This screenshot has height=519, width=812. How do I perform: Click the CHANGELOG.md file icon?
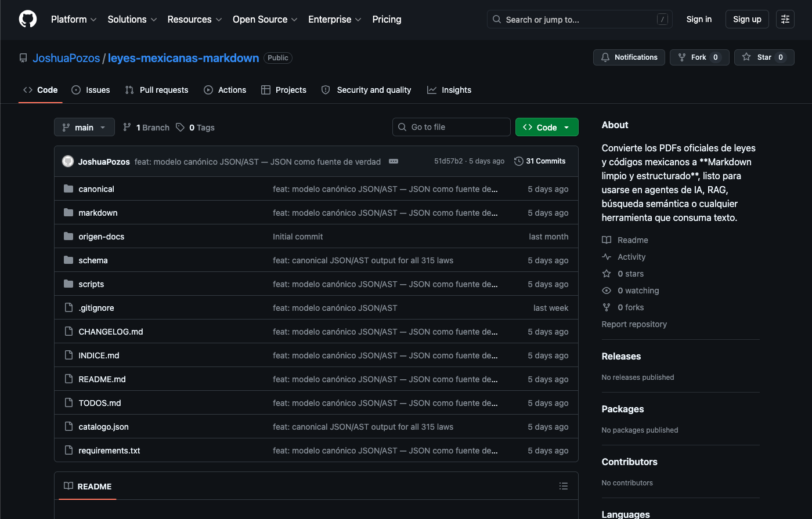[68, 332]
